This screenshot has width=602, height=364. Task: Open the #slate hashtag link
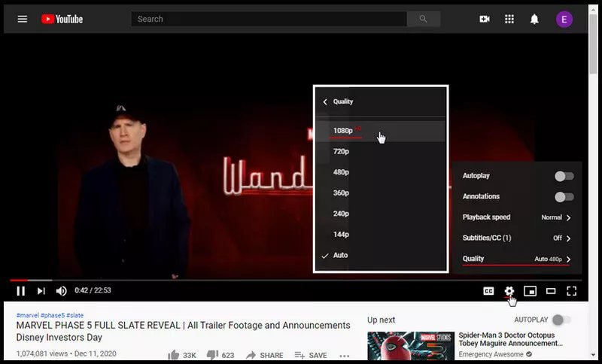click(x=74, y=315)
